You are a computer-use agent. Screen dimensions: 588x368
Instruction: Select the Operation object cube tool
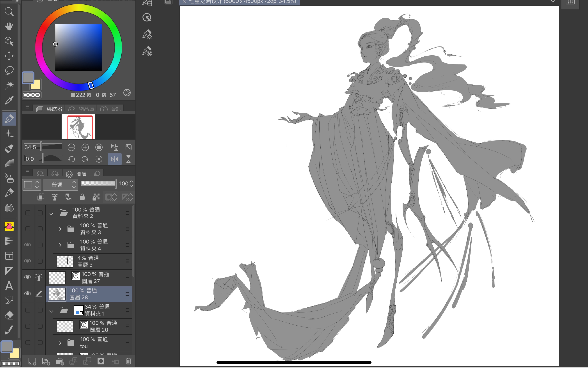pyautogui.click(x=9, y=41)
